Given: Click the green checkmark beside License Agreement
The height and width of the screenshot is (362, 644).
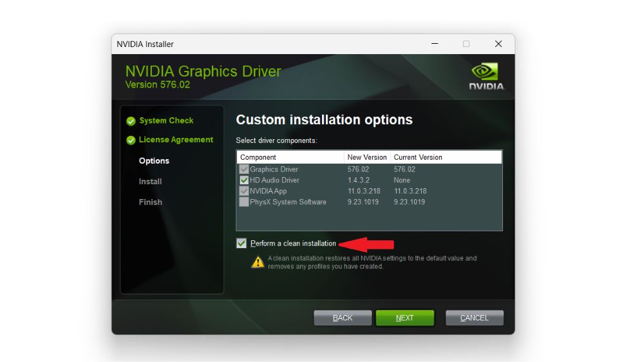Looking at the screenshot, I should point(131,140).
